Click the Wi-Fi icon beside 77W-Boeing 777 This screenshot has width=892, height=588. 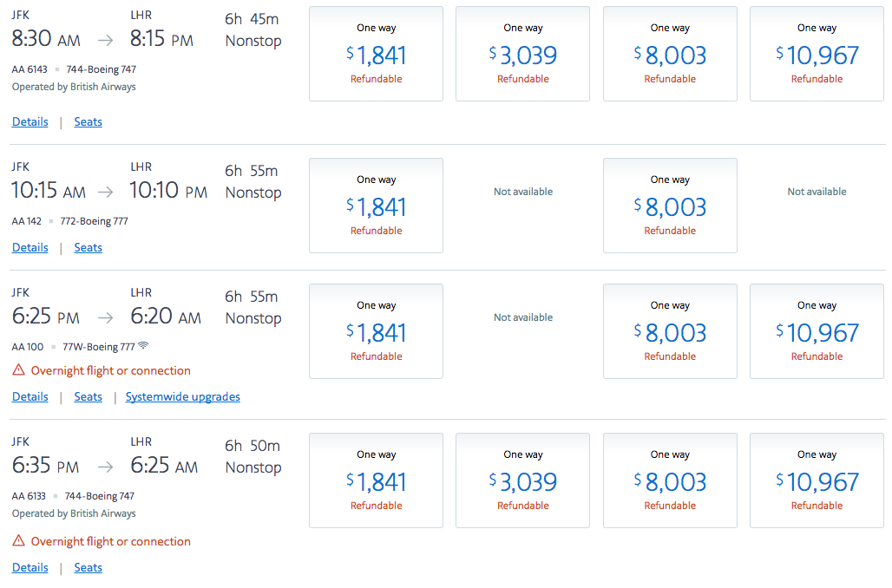click(x=143, y=345)
